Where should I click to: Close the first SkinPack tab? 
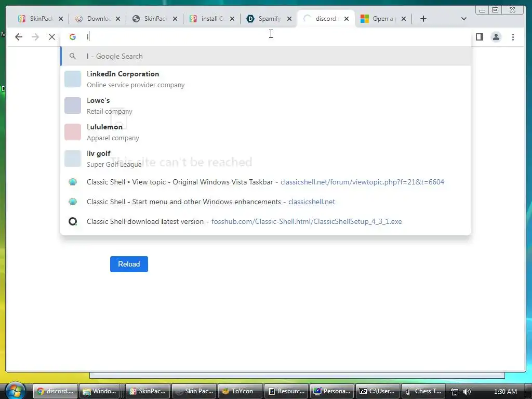pos(61,19)
